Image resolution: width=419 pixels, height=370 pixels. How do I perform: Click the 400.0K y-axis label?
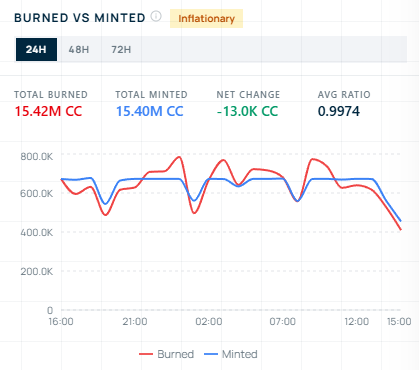click(37, 232)
